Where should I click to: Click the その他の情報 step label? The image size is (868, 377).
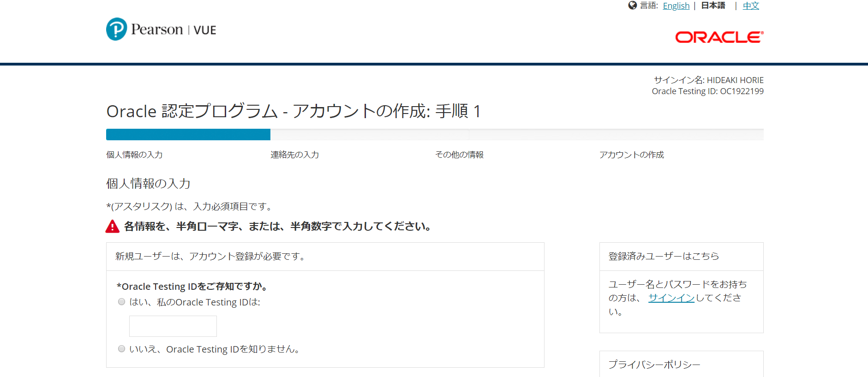[x=459, y=155]
